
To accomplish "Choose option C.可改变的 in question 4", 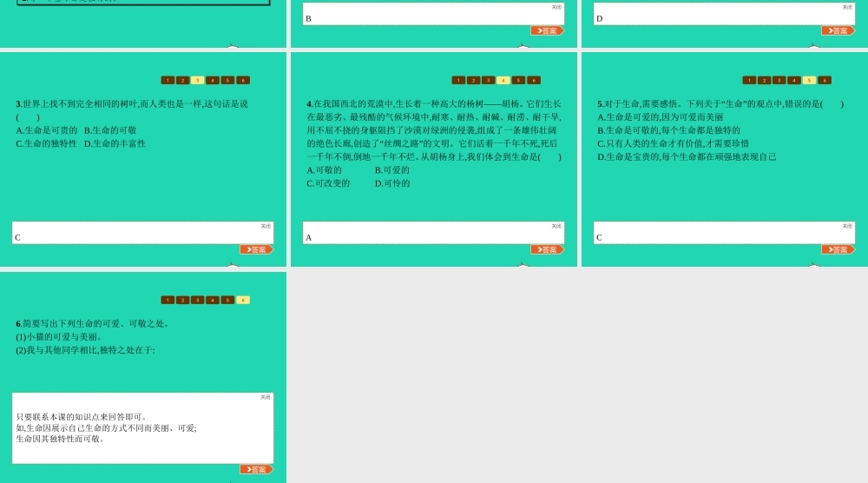I will click(x=328, y=183).
